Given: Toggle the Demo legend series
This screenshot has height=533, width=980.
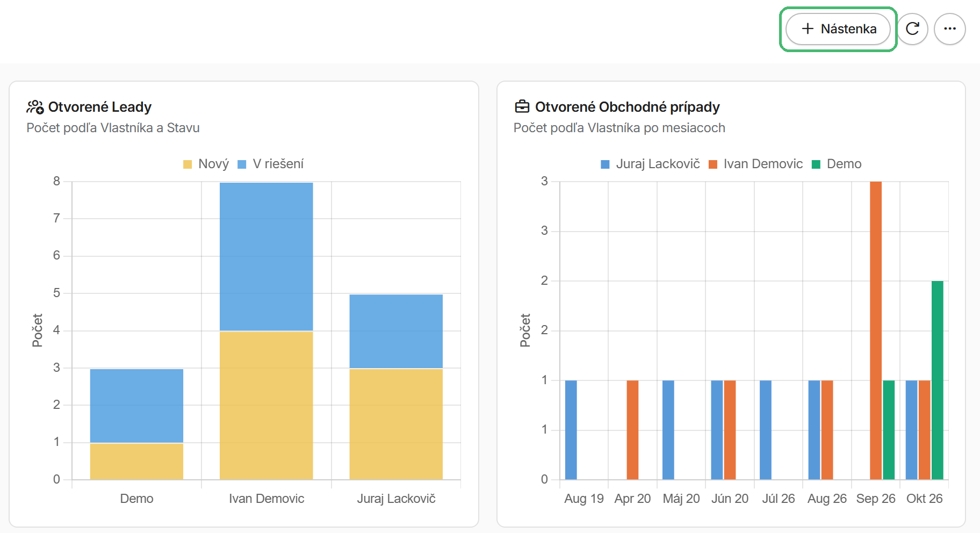Looking at the screenshot, I should pos(837,164).
